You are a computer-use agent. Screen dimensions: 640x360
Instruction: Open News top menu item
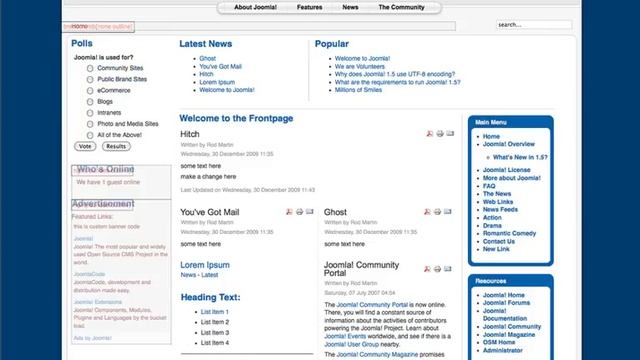pyautogui.click(x=350, y=7)
